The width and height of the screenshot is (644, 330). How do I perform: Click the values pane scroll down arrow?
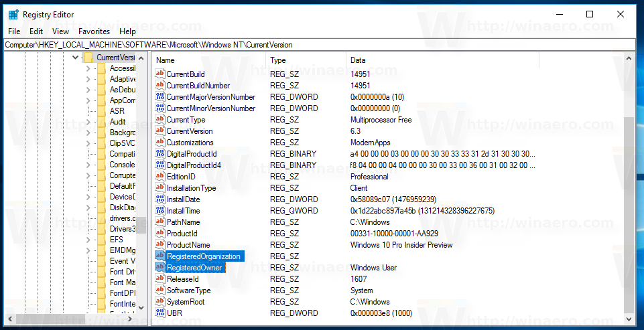pos(629,319)
